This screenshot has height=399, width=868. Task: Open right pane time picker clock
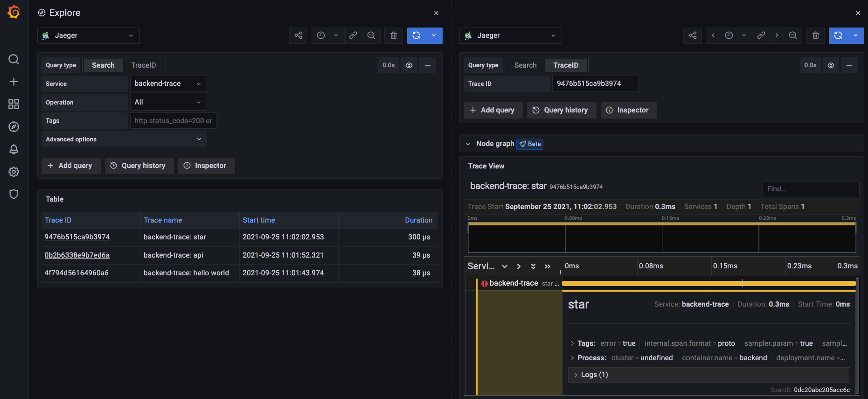point(729,35)
